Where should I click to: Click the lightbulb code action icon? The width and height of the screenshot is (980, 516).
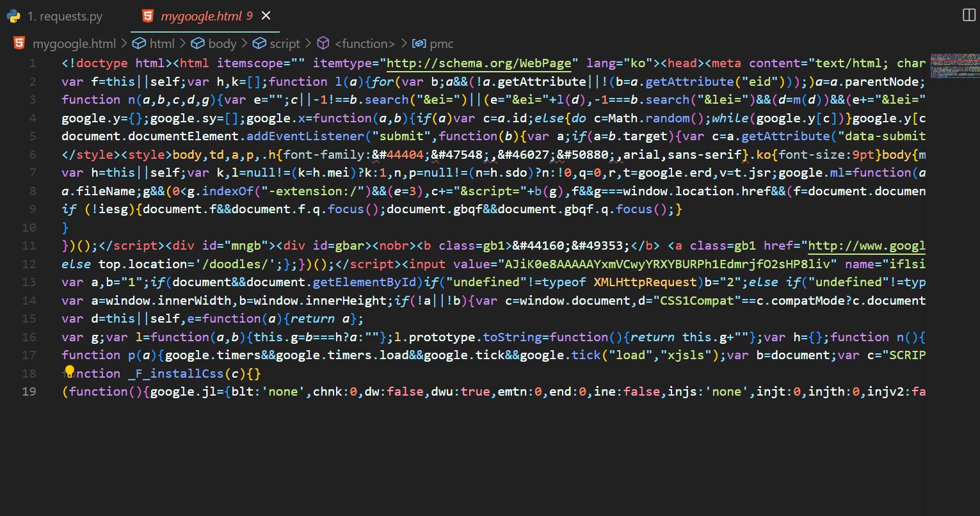70,372
